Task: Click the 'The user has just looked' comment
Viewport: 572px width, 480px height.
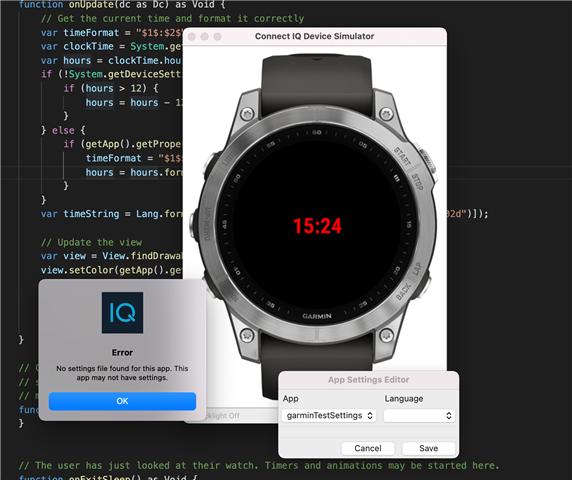Action: 259,465
